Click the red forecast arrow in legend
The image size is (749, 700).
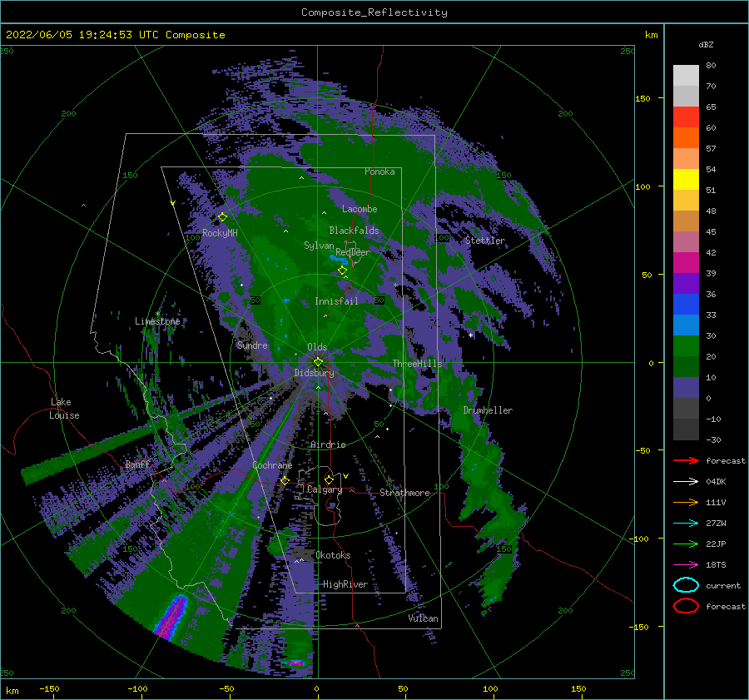(686, 460)
